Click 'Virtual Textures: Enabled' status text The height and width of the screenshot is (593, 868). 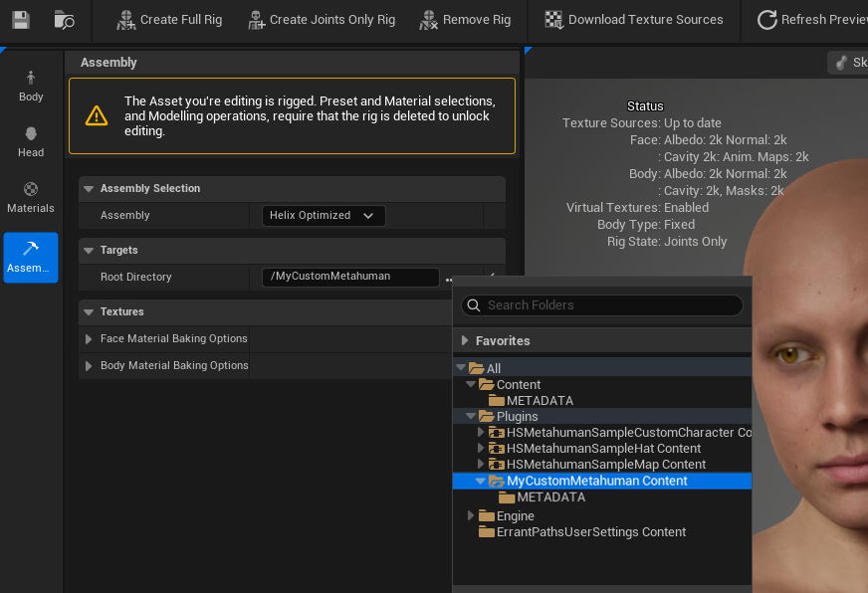637,208
